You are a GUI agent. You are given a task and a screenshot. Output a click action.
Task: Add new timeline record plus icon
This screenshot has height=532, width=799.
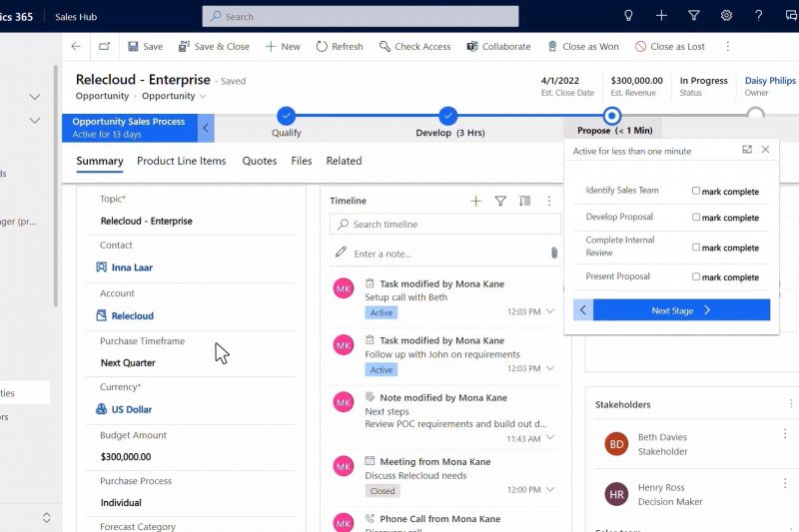coord(475,201)
